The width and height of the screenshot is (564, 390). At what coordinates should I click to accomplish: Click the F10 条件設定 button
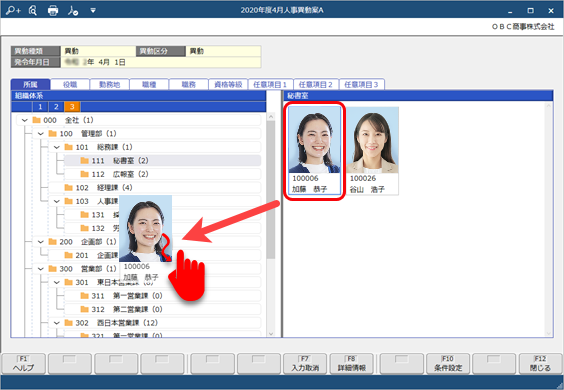448,364
